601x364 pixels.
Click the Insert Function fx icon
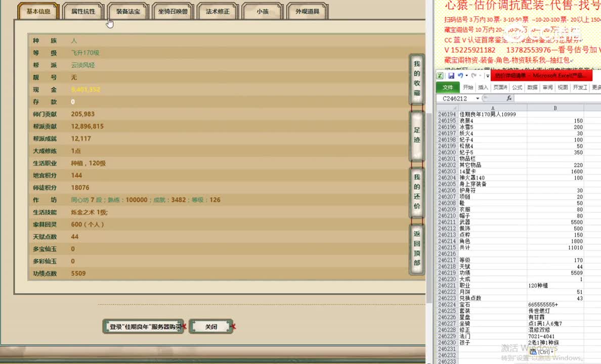click(x=509, y=99)
